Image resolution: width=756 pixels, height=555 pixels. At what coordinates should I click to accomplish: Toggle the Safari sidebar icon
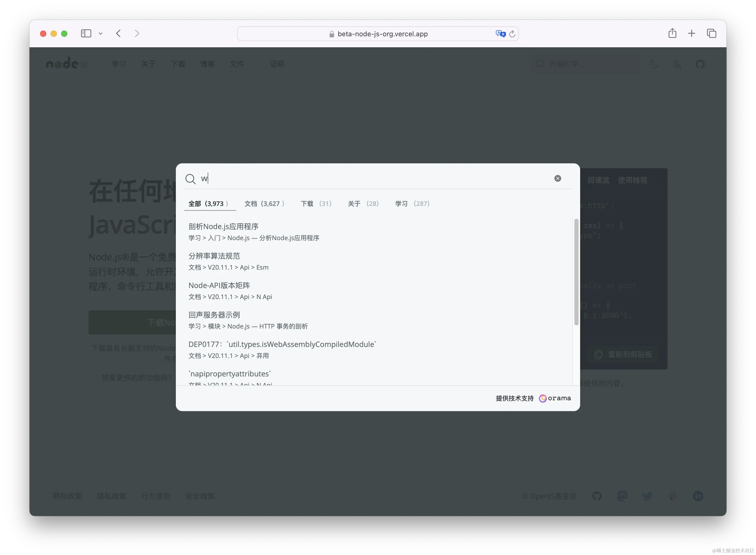click(86, 34)
